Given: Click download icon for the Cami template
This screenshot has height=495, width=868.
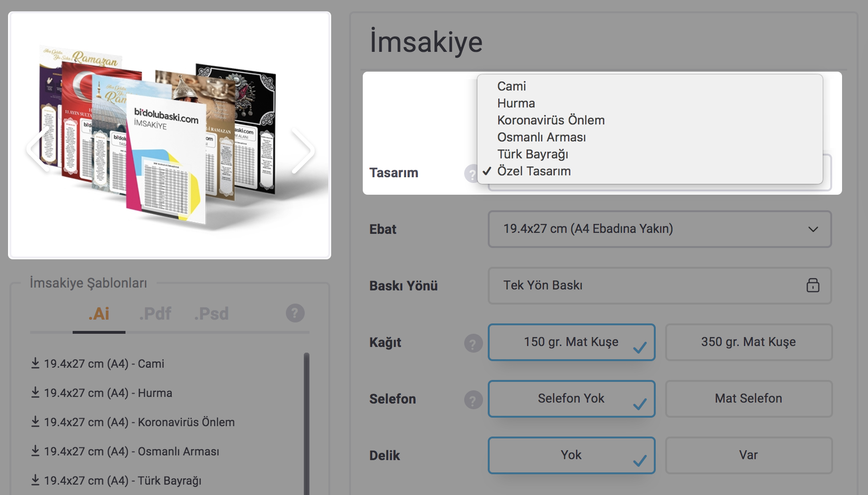Looking at the screenshot, I should pyautogui.click(x=35, y=363).
